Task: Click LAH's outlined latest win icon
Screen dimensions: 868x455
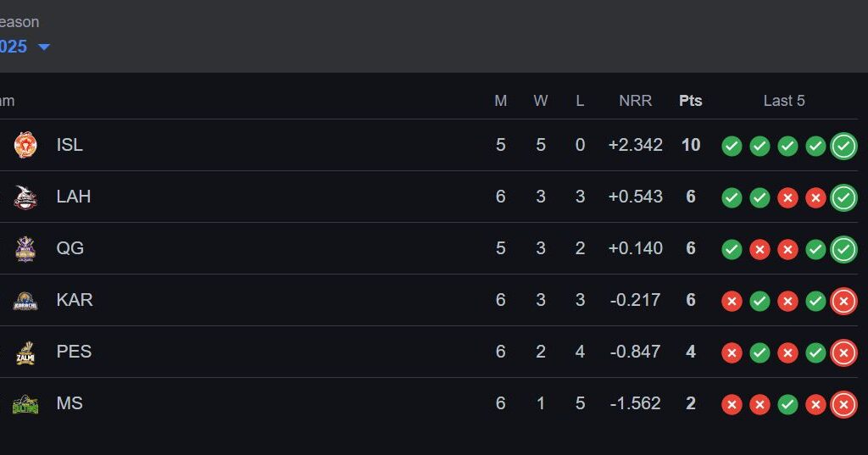Action: pyautogui.click(x=843, y=197)
